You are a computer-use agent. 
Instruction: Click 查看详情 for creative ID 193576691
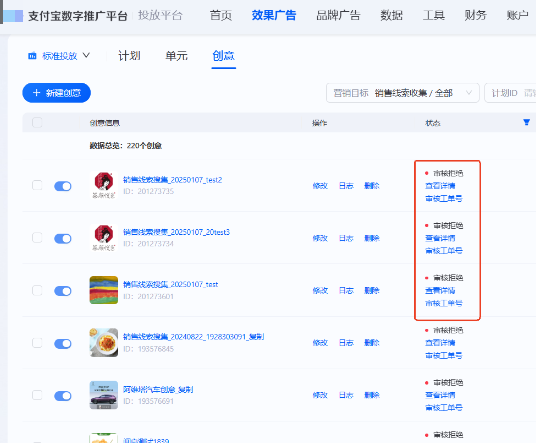click(x=440, y=395)
